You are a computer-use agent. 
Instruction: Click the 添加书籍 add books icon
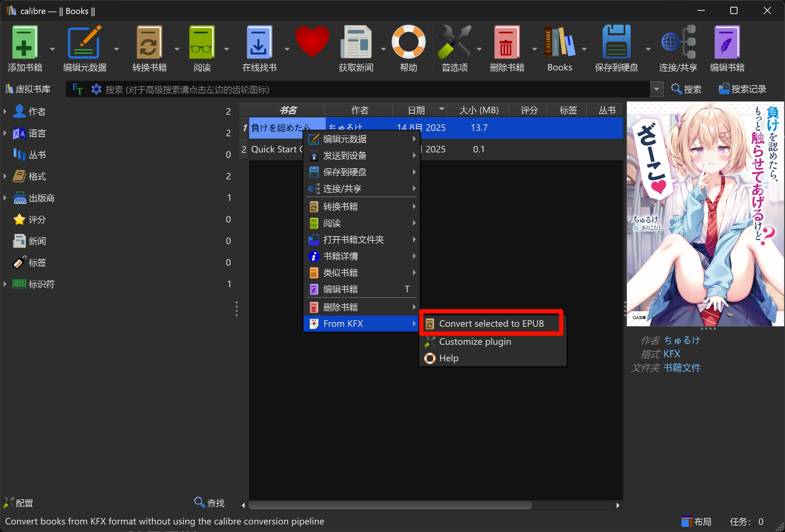pyautogui.click(x=24, y=42)
